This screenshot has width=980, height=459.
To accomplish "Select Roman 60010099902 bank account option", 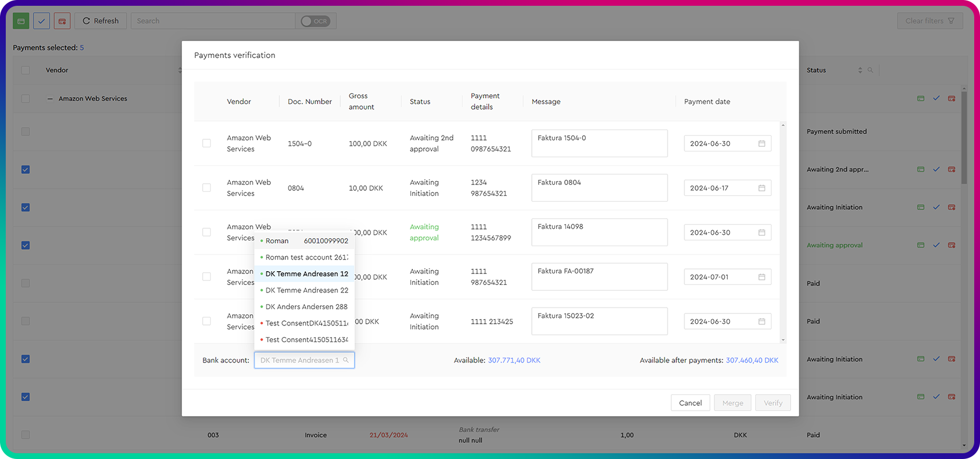I will (304, 241).
